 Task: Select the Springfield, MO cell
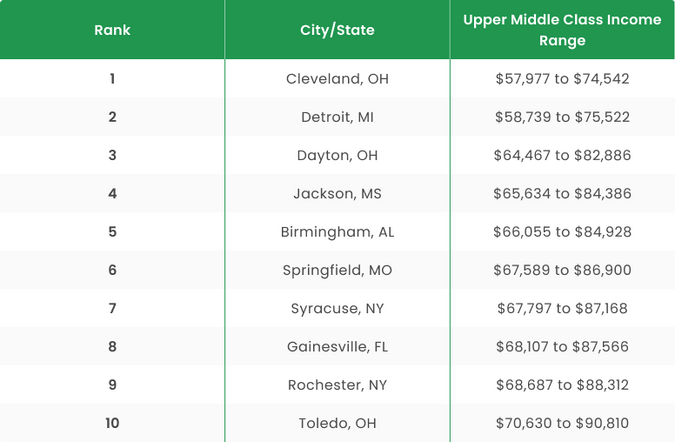coord(337,270)
